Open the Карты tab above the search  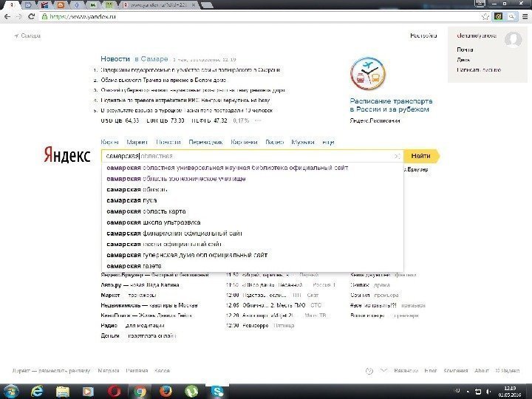tap(109, 142)
